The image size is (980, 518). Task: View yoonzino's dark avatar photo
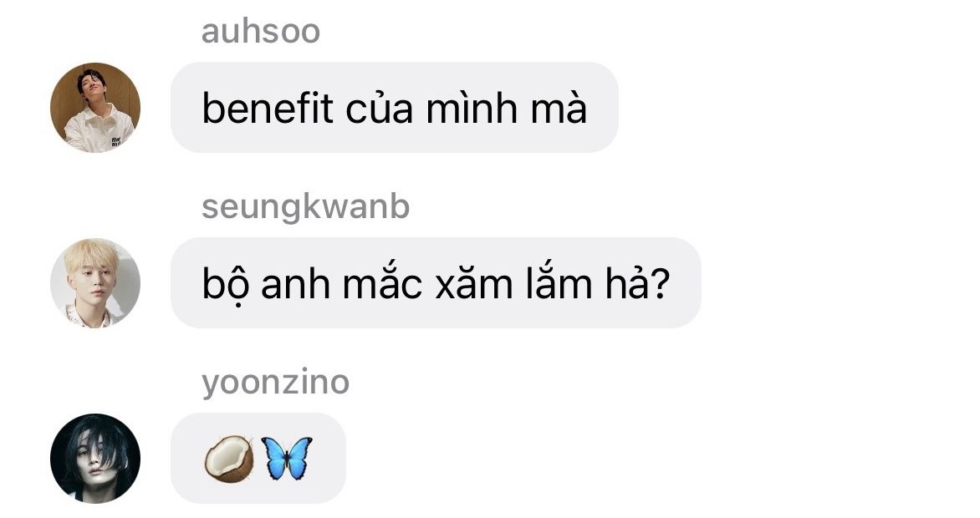(95, 459)
